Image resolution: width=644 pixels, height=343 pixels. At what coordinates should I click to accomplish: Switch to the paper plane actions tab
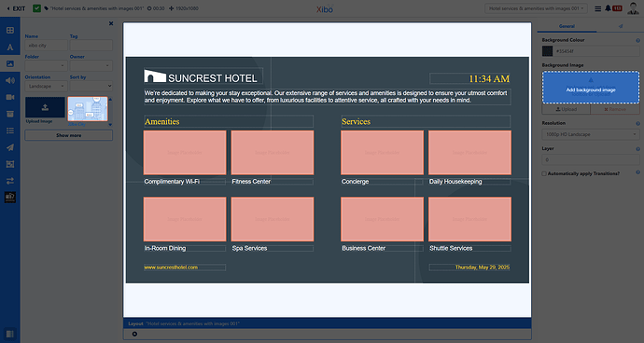point(620,26)
